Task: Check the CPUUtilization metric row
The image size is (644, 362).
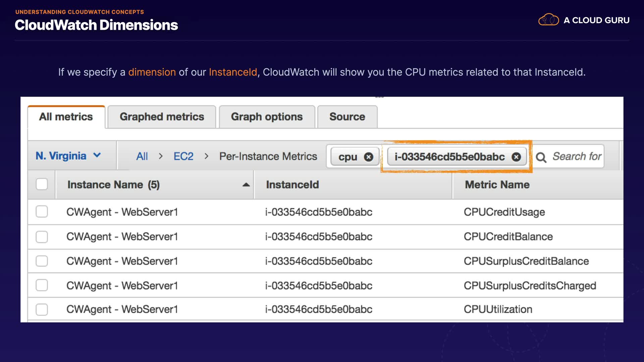Action: 42,309
